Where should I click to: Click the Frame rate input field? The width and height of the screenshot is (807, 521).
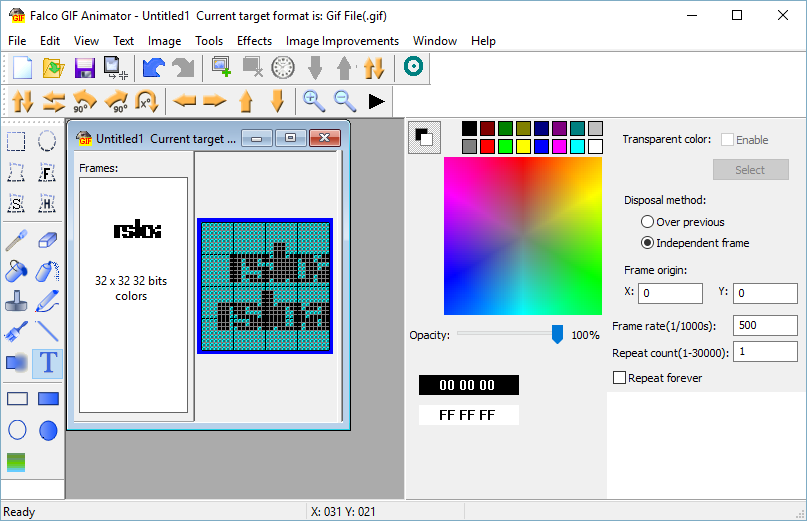765,325
